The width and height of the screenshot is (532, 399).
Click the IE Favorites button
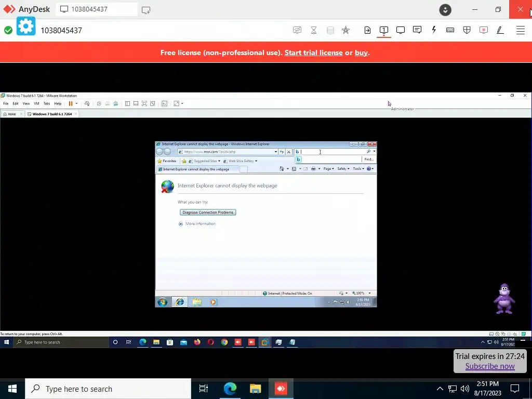pos(167,161)
